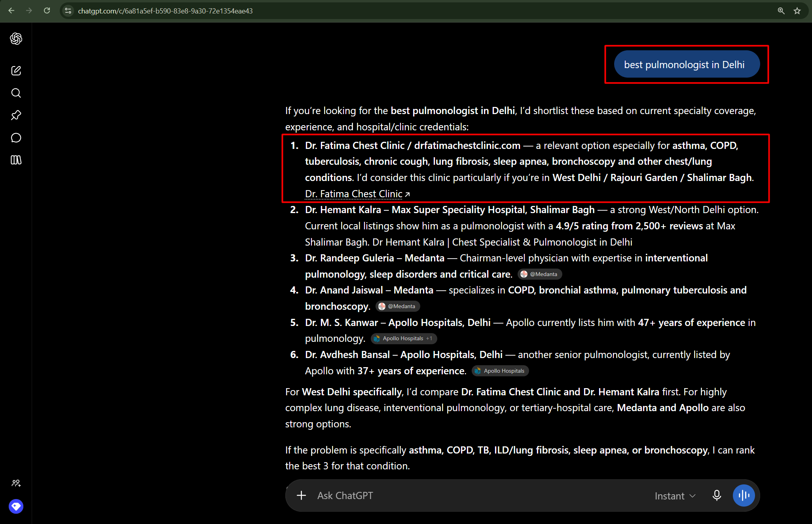
Task: Go back with the browser back arrow
Action: tap(11, 11)
